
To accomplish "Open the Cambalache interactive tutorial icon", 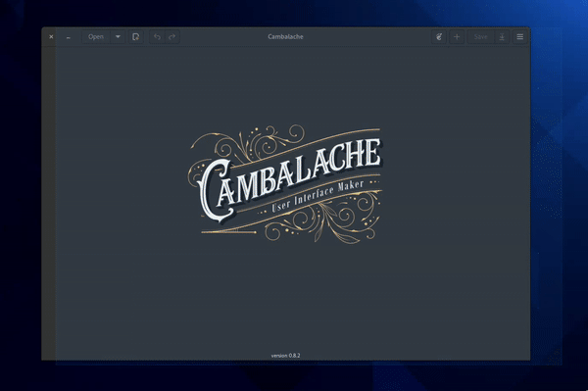I will [439, 36].
